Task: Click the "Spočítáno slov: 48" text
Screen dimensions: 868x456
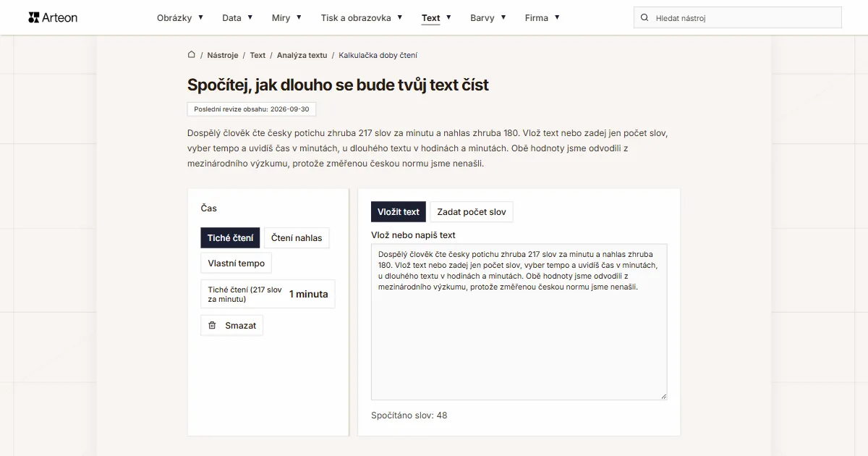Action: click(x=409, y=415)
